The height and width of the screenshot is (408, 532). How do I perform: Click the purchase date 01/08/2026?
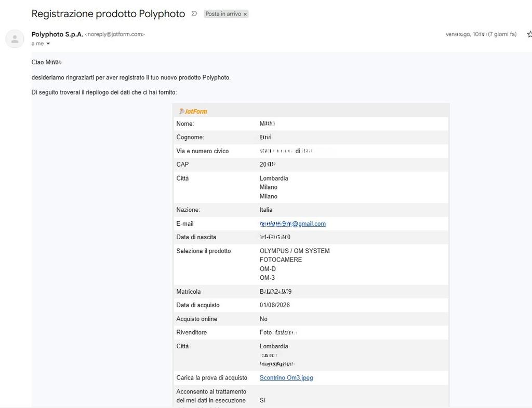click(274, 305)
